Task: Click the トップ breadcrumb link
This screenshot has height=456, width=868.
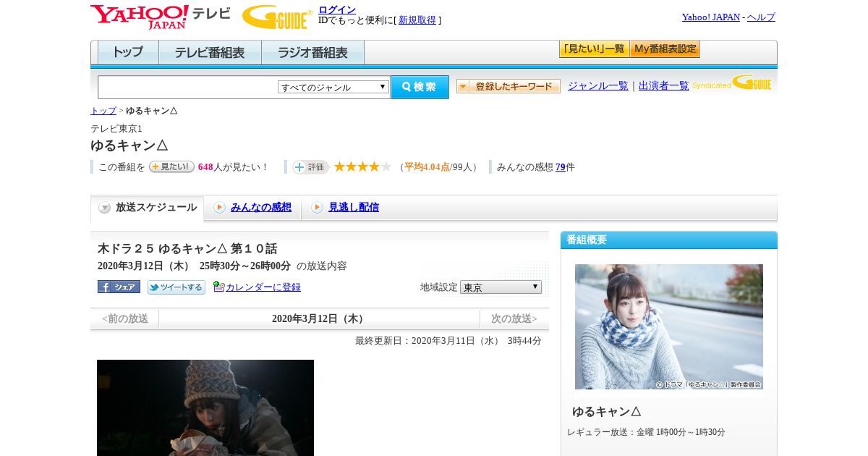Action: 103,111
